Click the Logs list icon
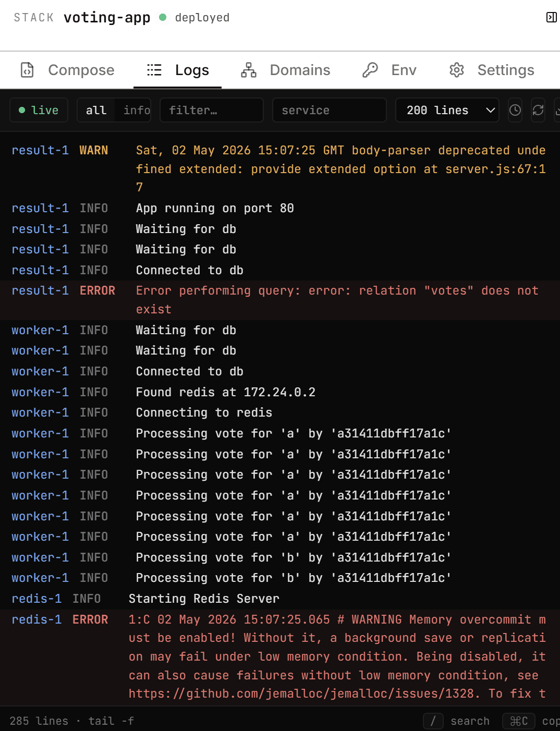560x731 pixels. click(154, 70)
